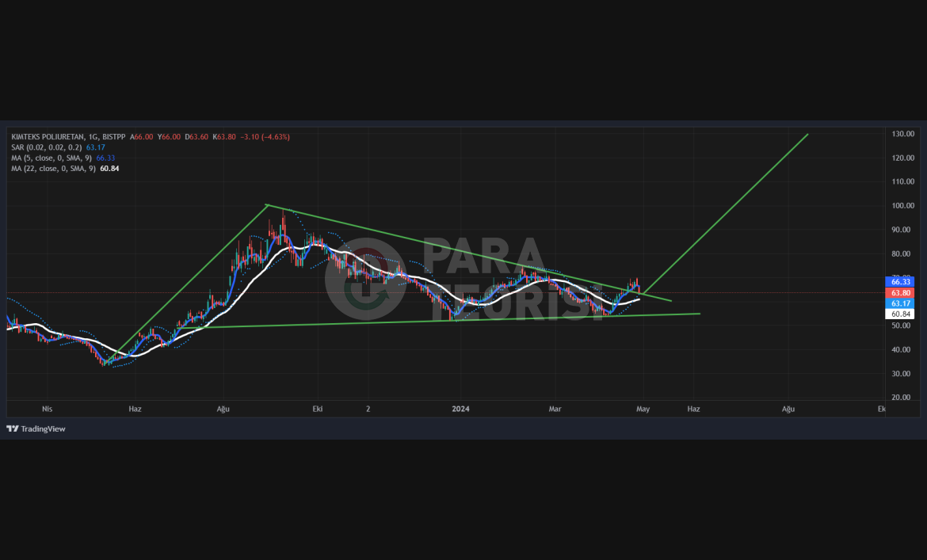Select the SAR indicator legend row
The image size is (927, 560).
point(58,147)
